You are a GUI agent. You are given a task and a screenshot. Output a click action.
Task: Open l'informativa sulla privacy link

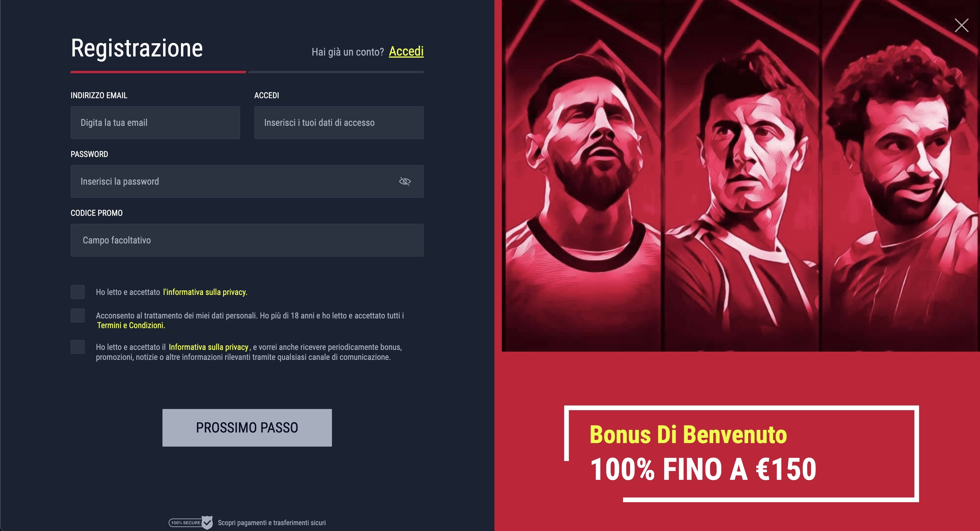coord(205,292)
